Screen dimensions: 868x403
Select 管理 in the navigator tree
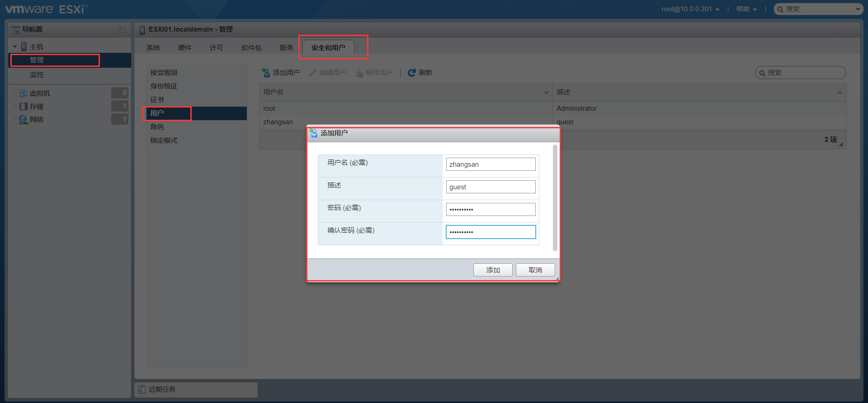(x=70, y=60)
